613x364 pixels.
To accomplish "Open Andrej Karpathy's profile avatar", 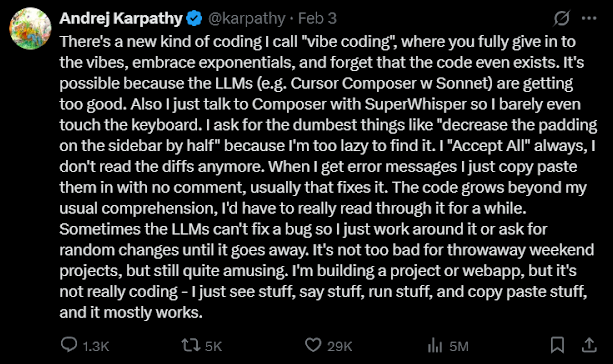I will 30,29.
